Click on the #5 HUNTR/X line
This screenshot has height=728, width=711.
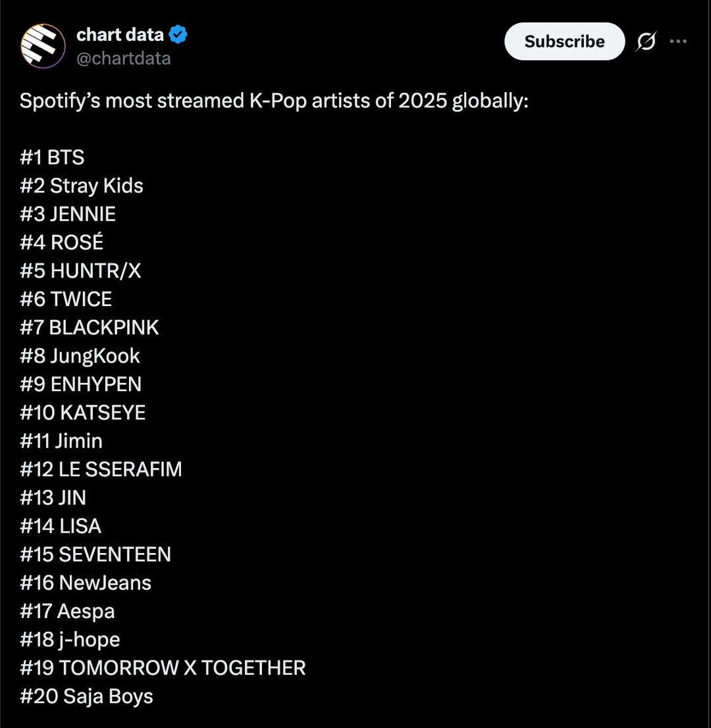(x=80, y=271)
